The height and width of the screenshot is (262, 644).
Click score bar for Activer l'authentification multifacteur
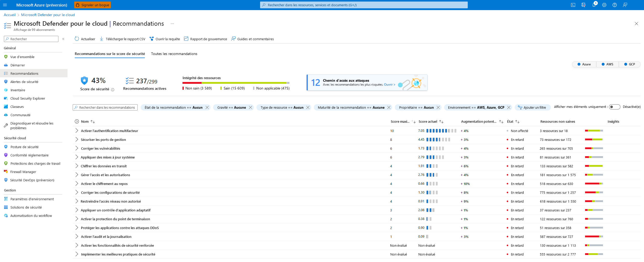441,131
